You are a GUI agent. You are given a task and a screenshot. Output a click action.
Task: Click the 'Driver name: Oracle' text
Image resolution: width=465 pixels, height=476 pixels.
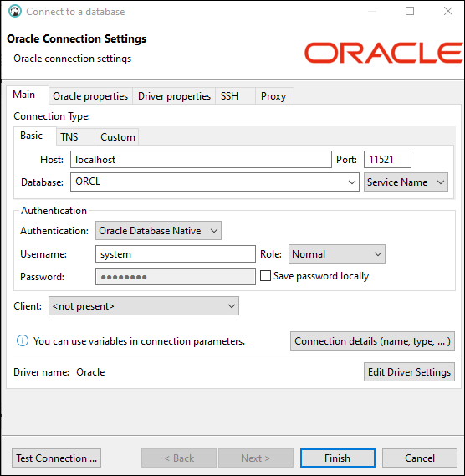pyautogui.click(x=59, y=372)
